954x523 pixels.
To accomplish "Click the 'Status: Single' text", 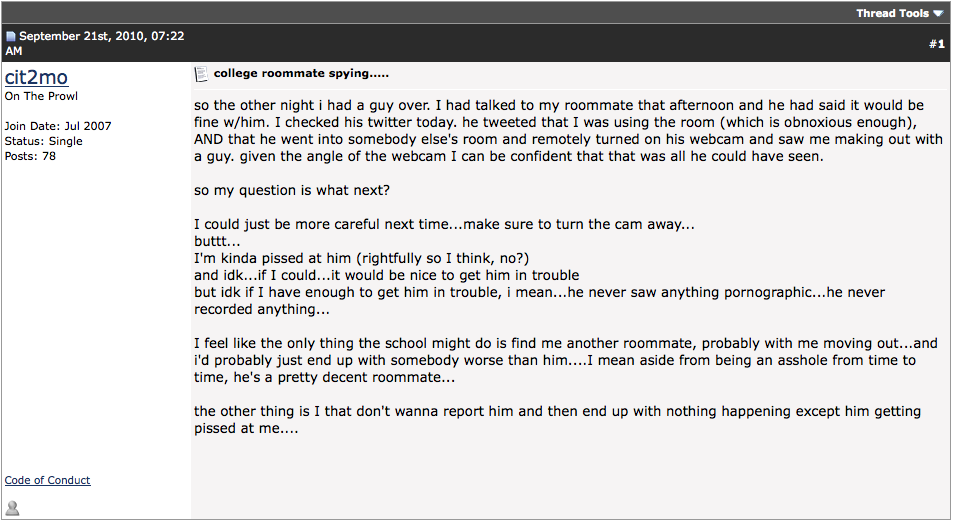I will coord(43,141).
